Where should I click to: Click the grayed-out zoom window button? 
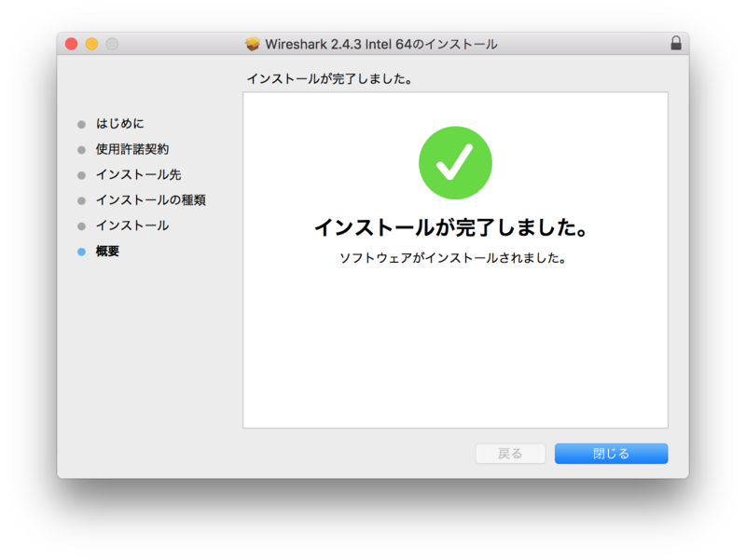coord(112,44)
